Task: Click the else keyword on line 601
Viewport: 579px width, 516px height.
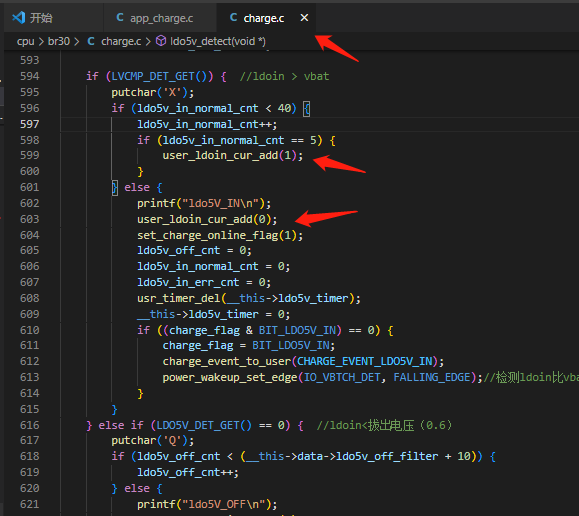Action: pos(137,188)
